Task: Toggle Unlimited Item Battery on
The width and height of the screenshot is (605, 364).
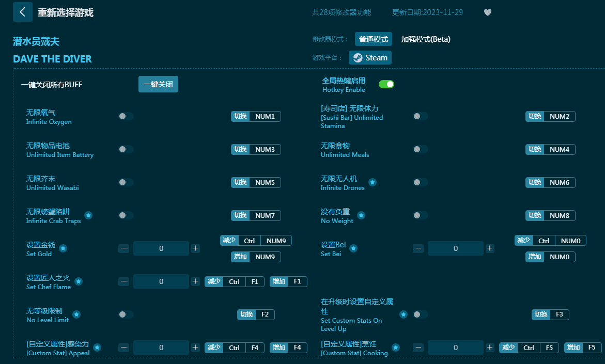Action: click(x=126, y=149)
